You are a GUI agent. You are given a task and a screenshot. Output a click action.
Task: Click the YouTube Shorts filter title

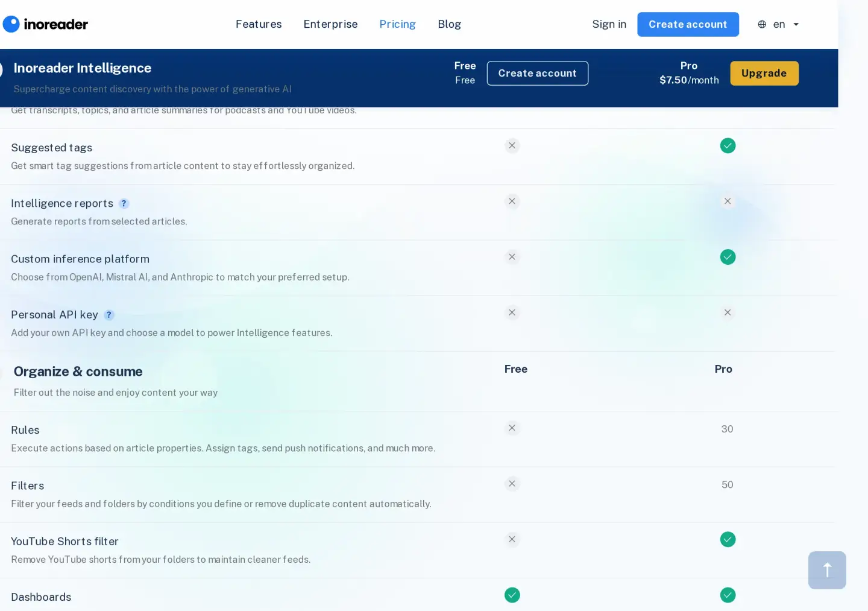tap(64, 541)
